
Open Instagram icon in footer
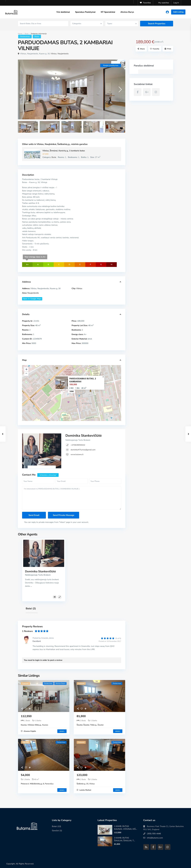coord(167,847)
